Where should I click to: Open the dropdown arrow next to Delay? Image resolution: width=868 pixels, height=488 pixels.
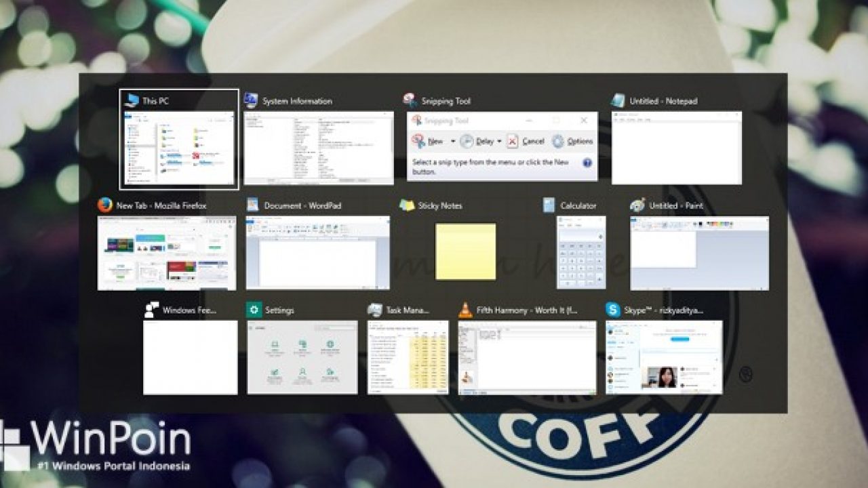point(499,142)
